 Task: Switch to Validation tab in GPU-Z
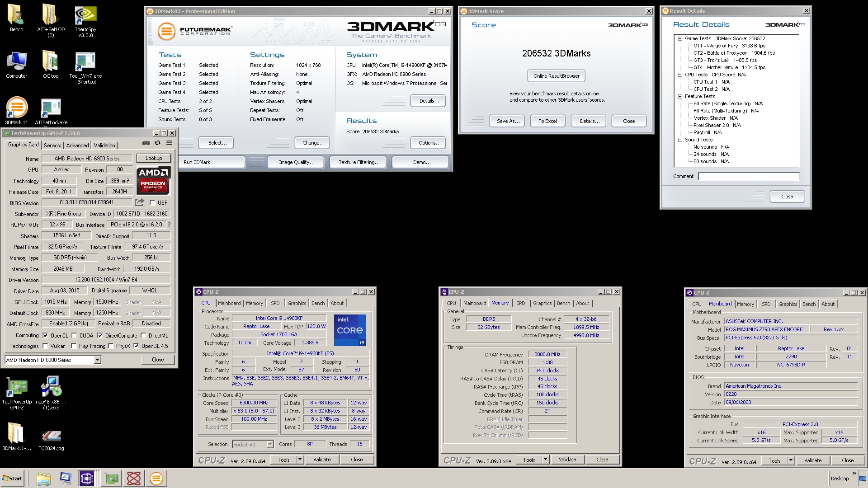[104, 145]
